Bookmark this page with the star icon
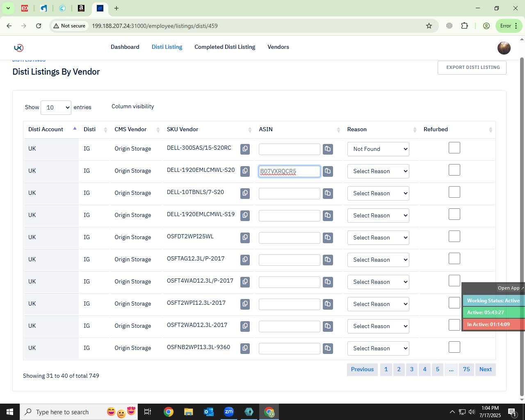This screenshot has height=420, width=525. [429, 26]
